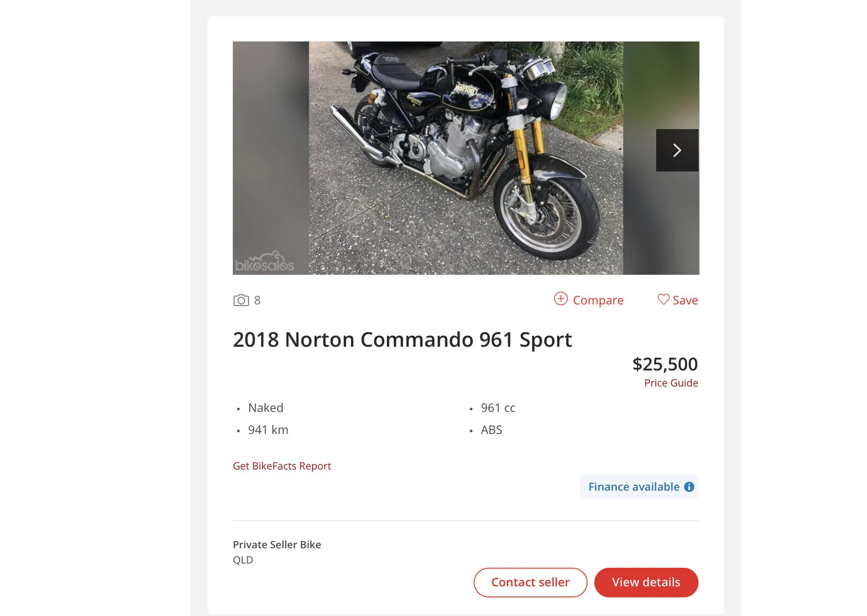Click the 961 cc engine detail
This screenshot has height=616, width=867.
tap(498, 408)
